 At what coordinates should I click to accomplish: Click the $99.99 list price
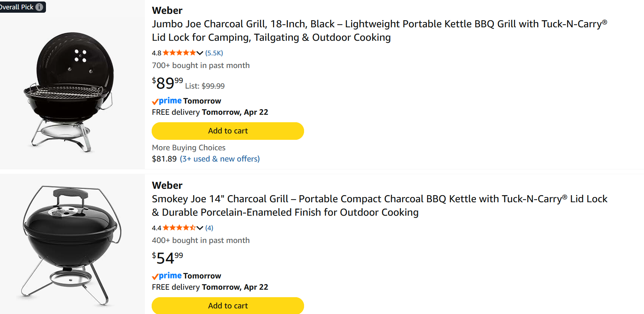coord(213,86)
